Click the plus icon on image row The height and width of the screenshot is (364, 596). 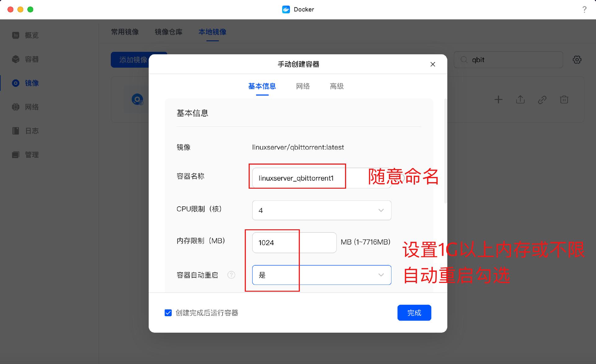coord(498,100)
